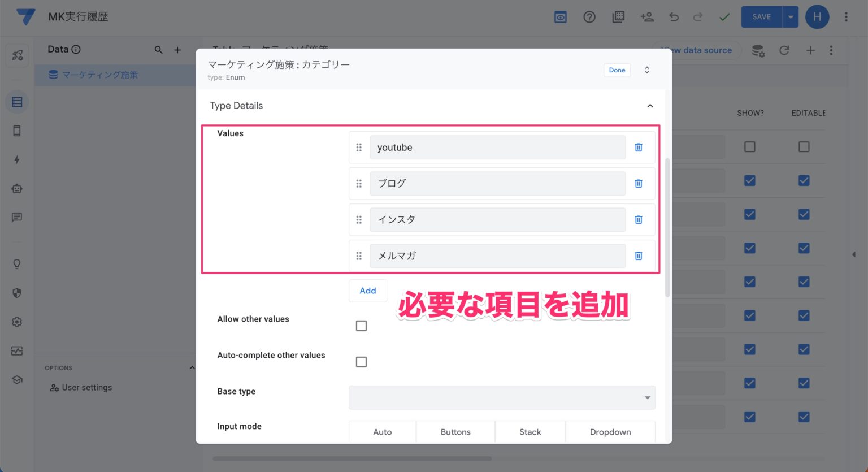Click the メルマガ value input field

497,256
